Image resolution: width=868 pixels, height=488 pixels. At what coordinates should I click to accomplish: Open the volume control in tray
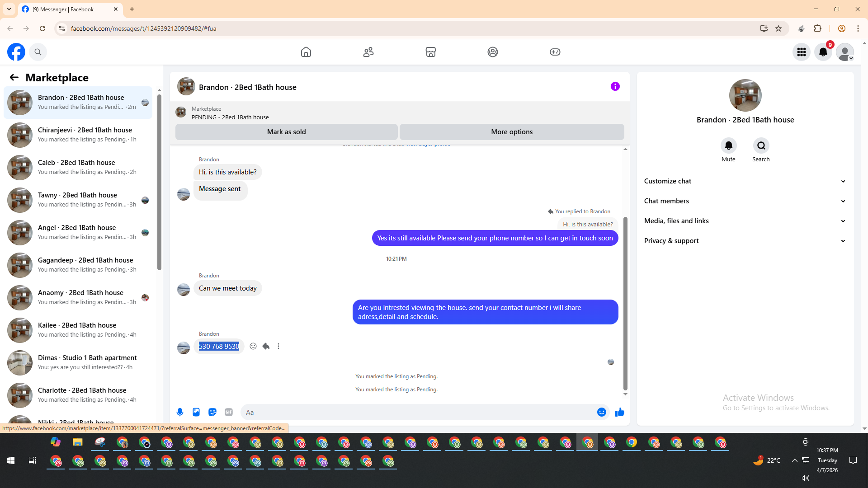[806, 478]
